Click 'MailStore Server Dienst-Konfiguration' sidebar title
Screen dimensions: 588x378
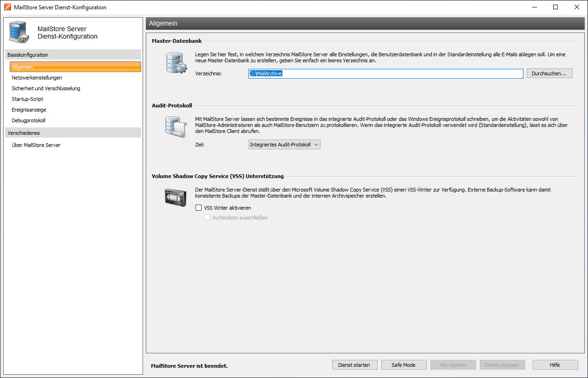click(x=67, y=33)
